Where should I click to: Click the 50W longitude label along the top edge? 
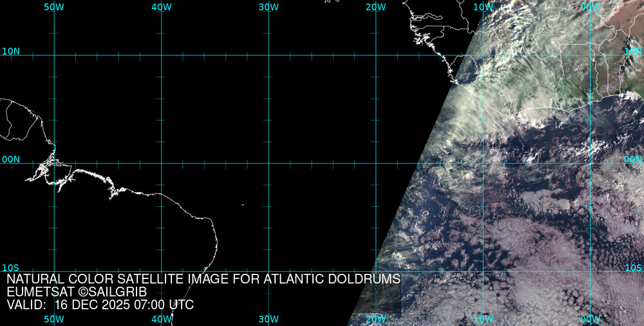coord(54,7)
